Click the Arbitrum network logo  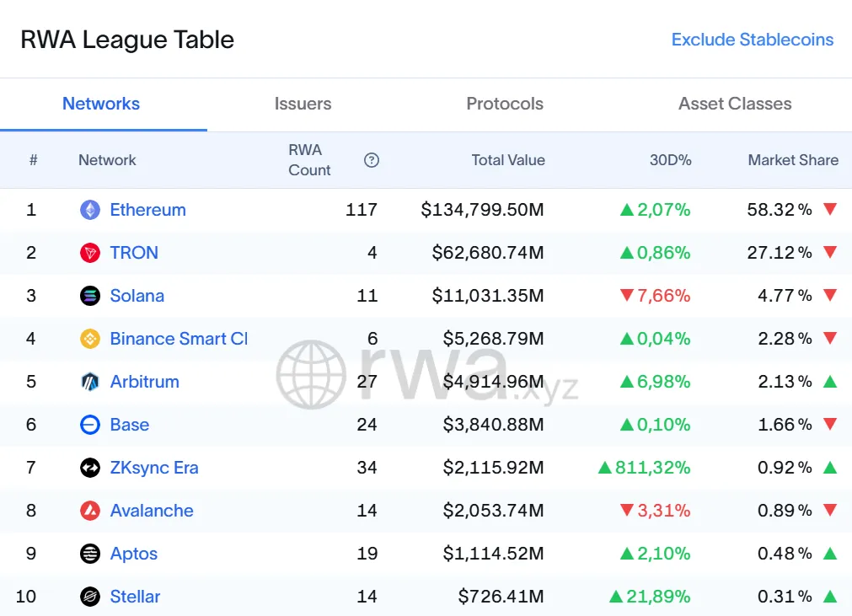tap(89, 382)
